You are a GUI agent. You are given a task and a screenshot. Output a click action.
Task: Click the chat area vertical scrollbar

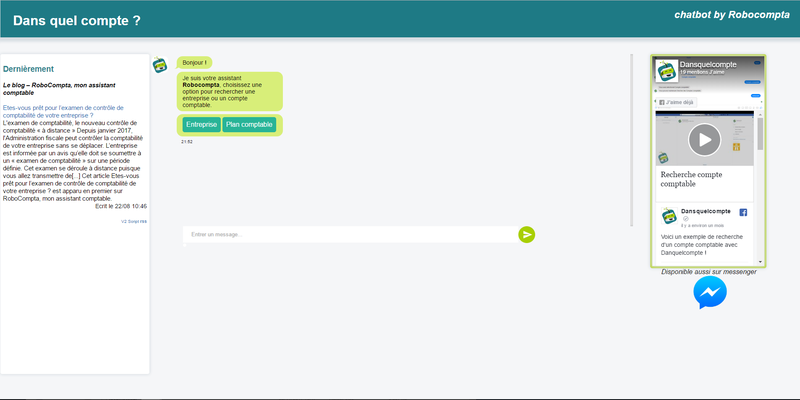coord(631,140)
